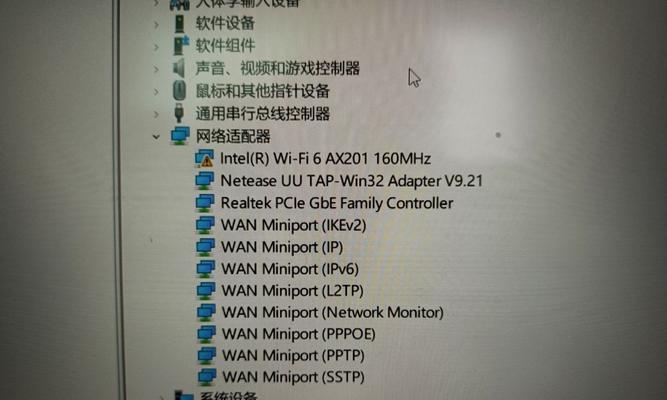Select WAN Miniport (IKEv2) entry
The height and width of the screenshot is (400, 667).
tap(281, 225)
